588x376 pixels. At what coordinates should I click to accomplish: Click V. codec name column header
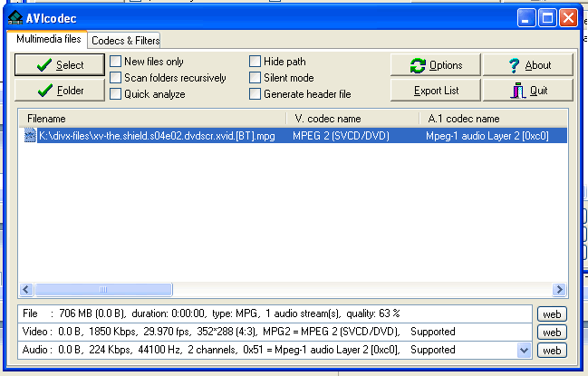pos(352,119)
